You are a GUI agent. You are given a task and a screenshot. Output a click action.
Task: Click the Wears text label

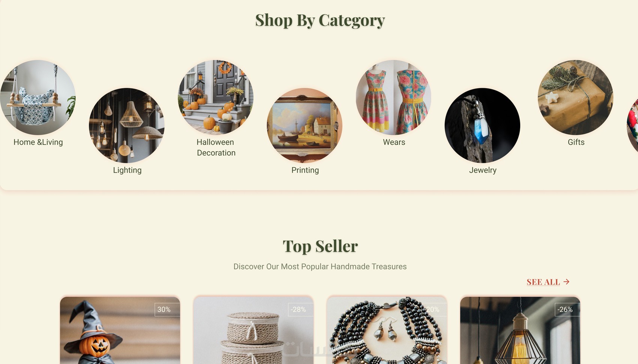coord(394,142)
